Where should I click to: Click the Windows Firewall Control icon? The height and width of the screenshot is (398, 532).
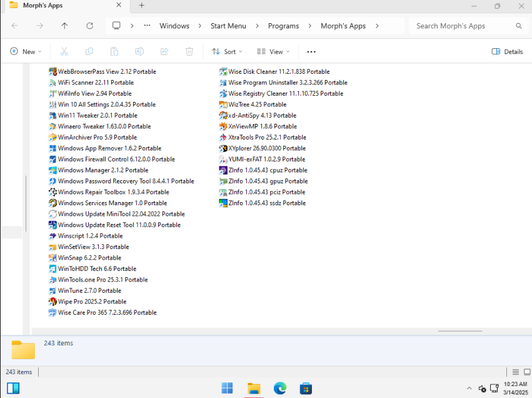pyautogui.click(x=53, y=160)
